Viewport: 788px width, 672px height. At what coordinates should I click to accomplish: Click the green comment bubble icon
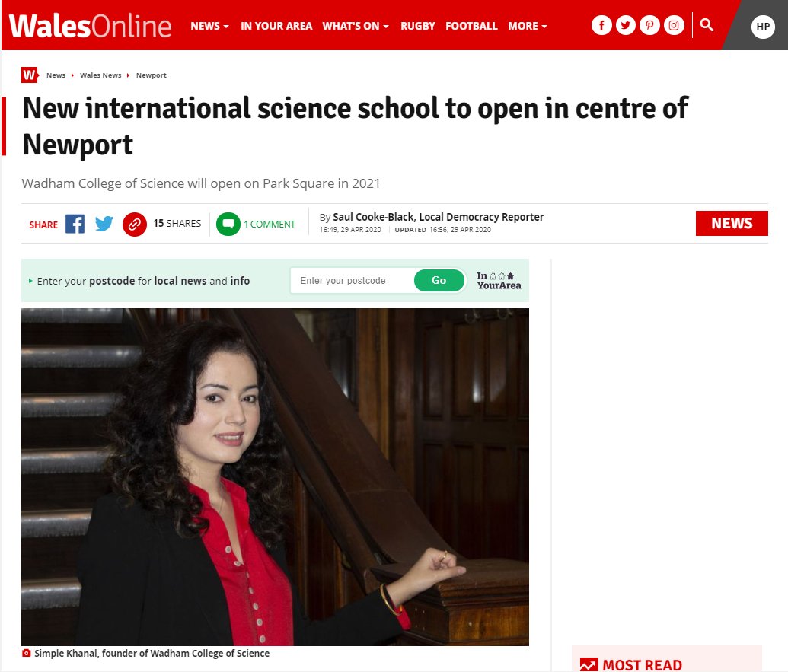point(228,224)
